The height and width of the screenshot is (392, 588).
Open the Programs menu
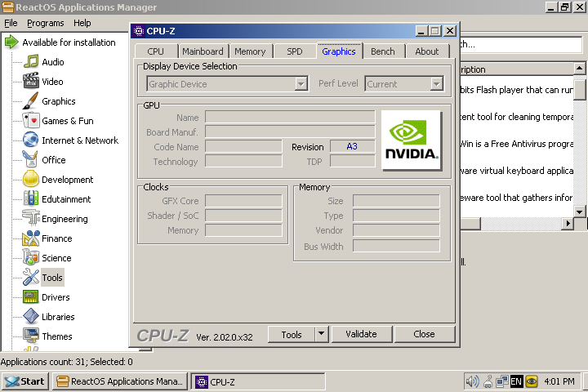[46, 23]
